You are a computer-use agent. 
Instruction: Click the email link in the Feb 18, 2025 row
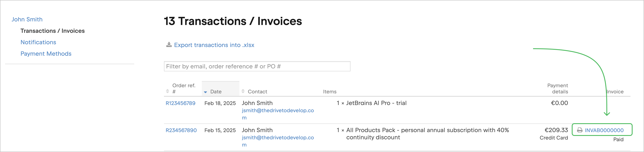[x=277, y=111]
